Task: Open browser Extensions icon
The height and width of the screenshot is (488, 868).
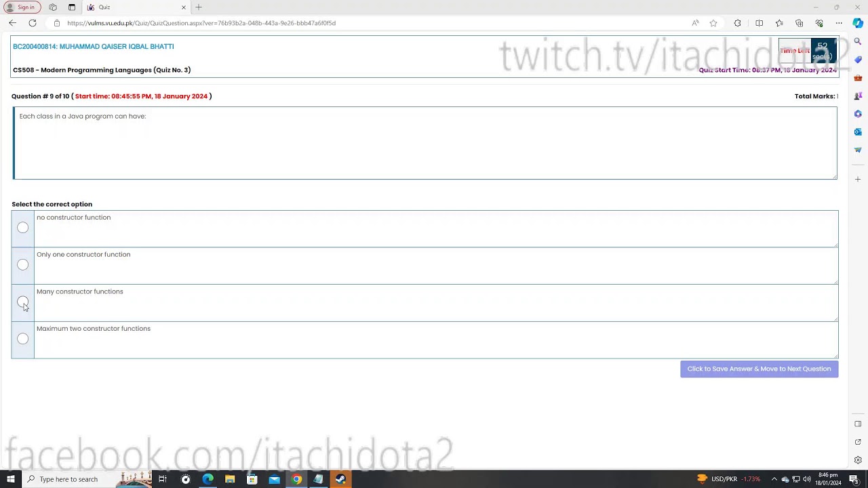Action: coord(738,23)
